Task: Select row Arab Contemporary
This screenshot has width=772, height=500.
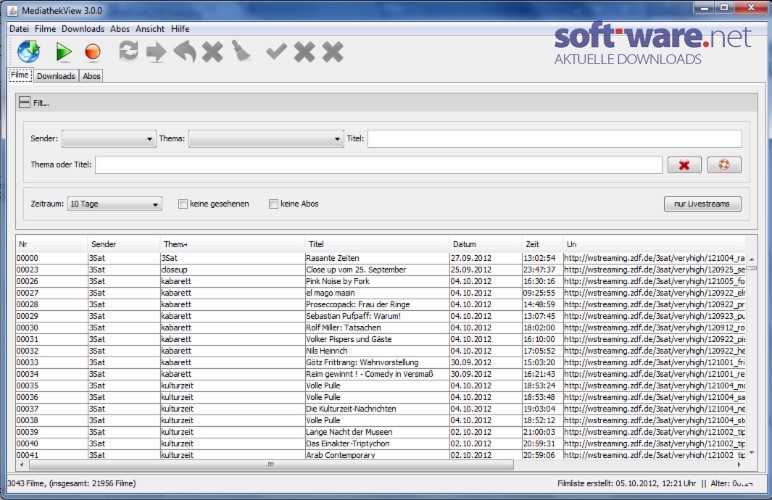Action: [x=380, y=455]
